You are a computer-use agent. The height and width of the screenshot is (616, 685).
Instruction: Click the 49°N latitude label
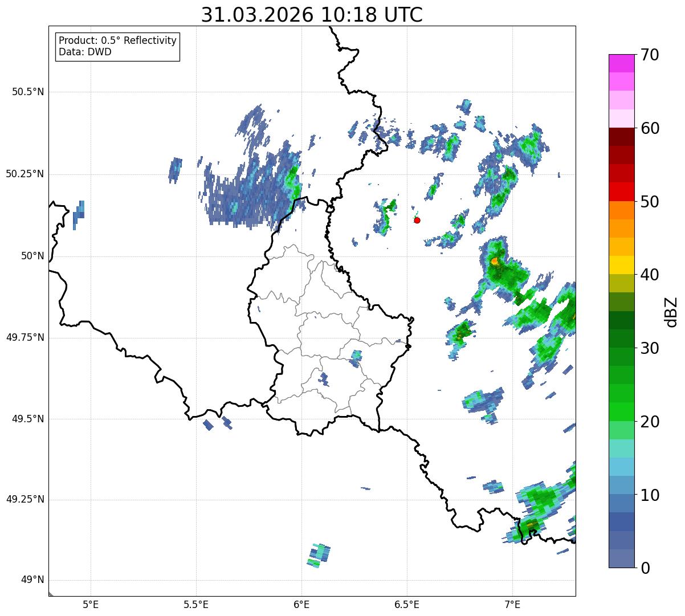33,580
